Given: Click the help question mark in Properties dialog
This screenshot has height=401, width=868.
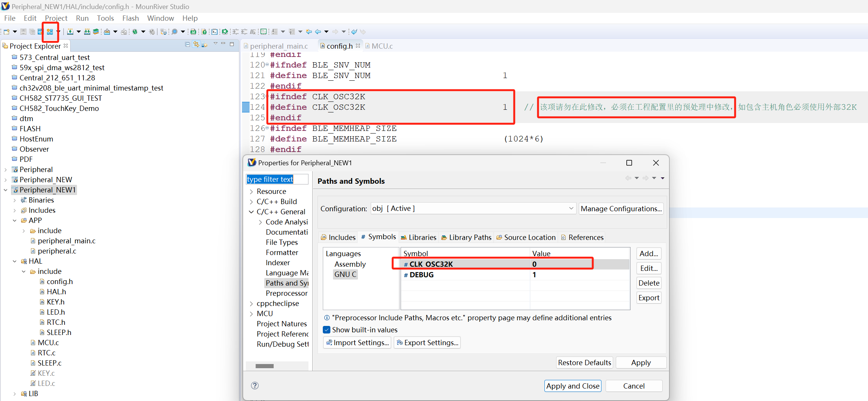Looking at the screenshot, I should tap(255, 386).
